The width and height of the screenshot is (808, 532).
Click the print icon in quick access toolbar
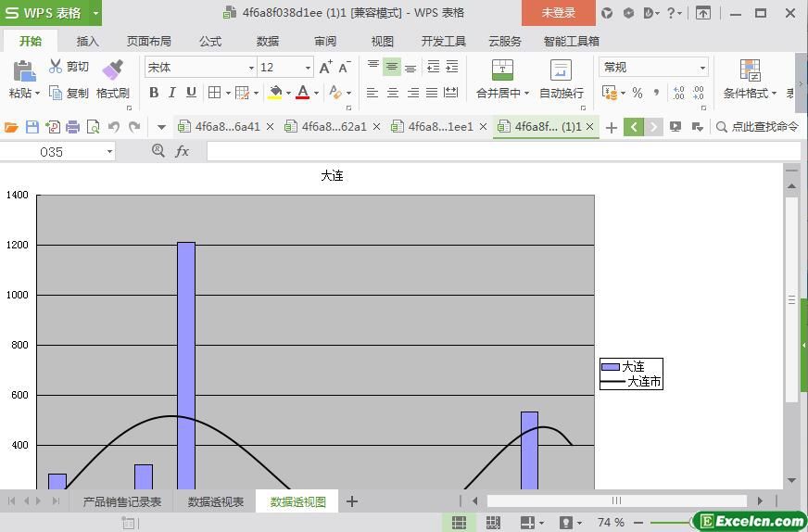(72, 127)
